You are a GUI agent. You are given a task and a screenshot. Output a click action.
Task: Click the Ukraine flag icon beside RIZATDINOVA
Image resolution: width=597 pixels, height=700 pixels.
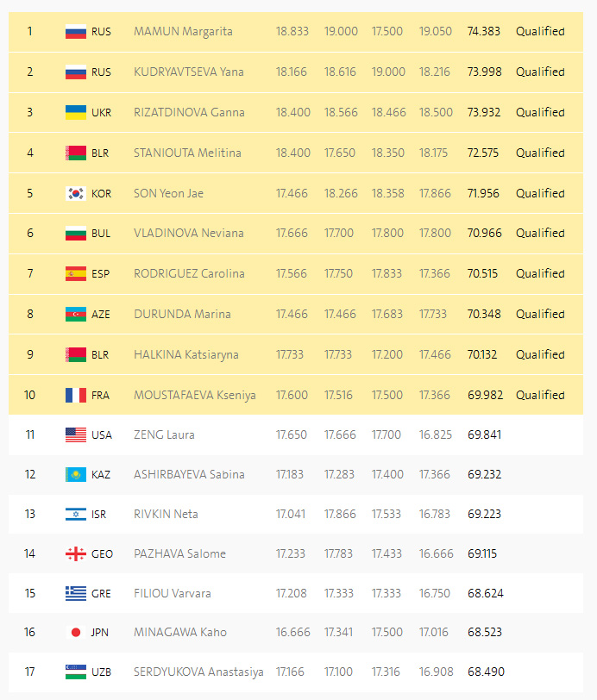[75, 112]
